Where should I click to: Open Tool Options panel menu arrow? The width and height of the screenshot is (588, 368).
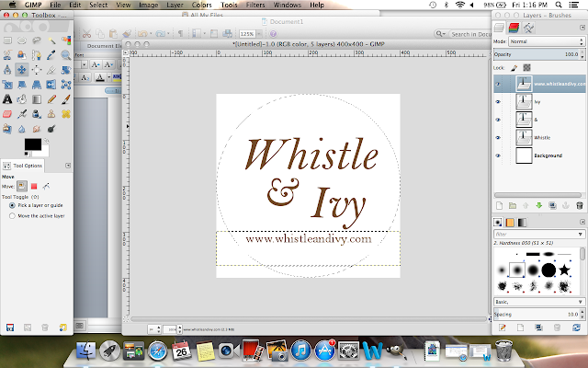point(68,166)
